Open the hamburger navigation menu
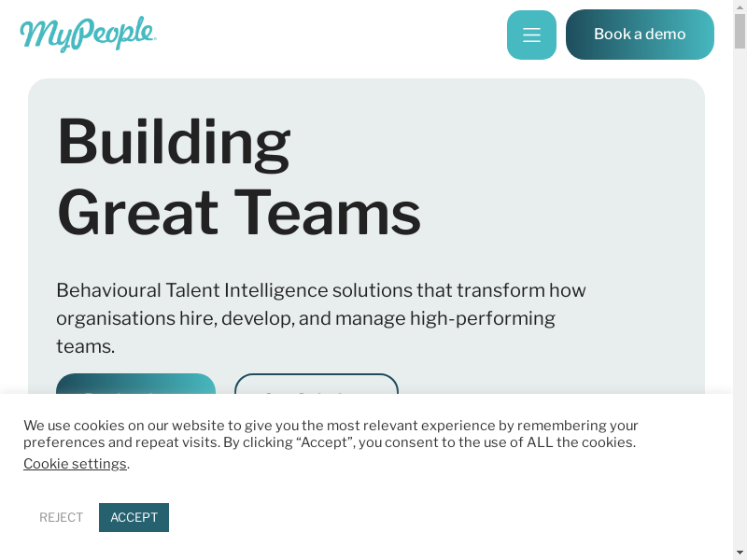Image resolution: width=747 pixels, height=560 pixels. (x=531, y=35)
